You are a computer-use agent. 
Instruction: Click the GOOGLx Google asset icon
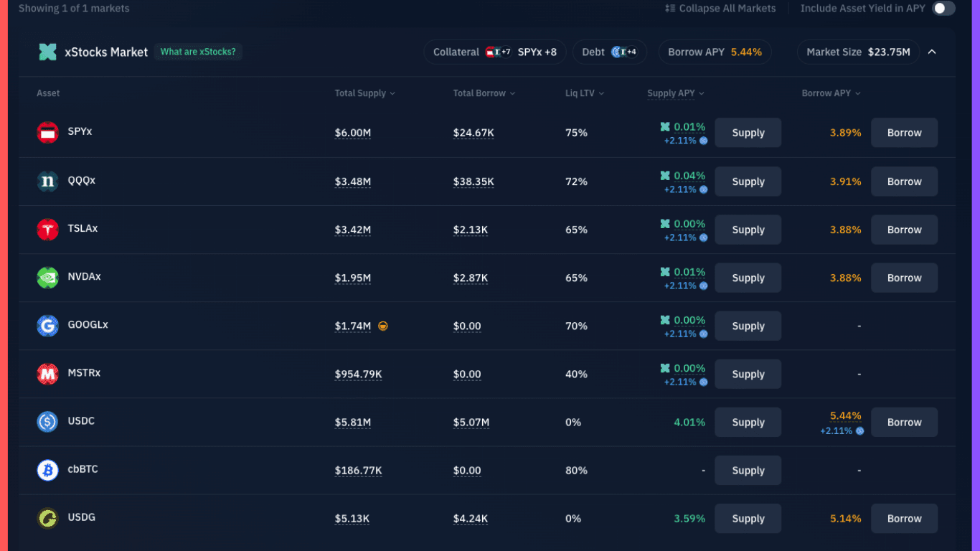tap(47, 325)
